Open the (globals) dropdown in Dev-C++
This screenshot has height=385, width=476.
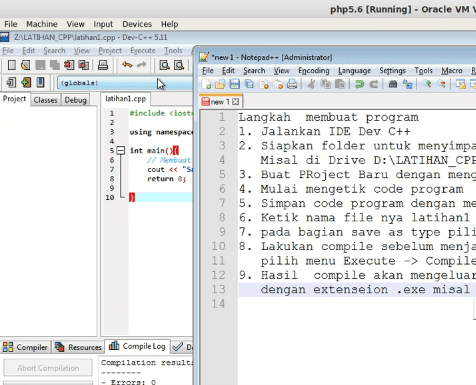pyautogui.click(x=125, y=83)
